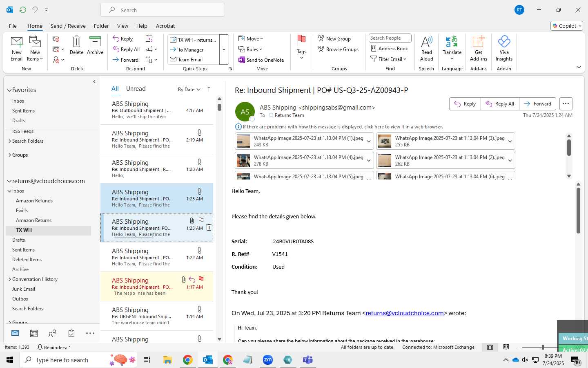Open the Send / Receive tab
The image size is (588, 368).
pos(68,26)
